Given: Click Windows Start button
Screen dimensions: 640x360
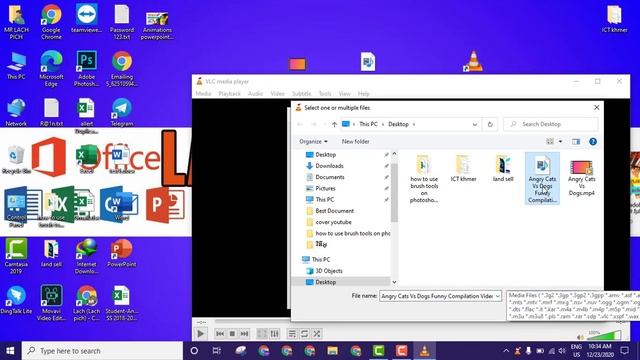Looking at the screenshot, I should point(11,351).
